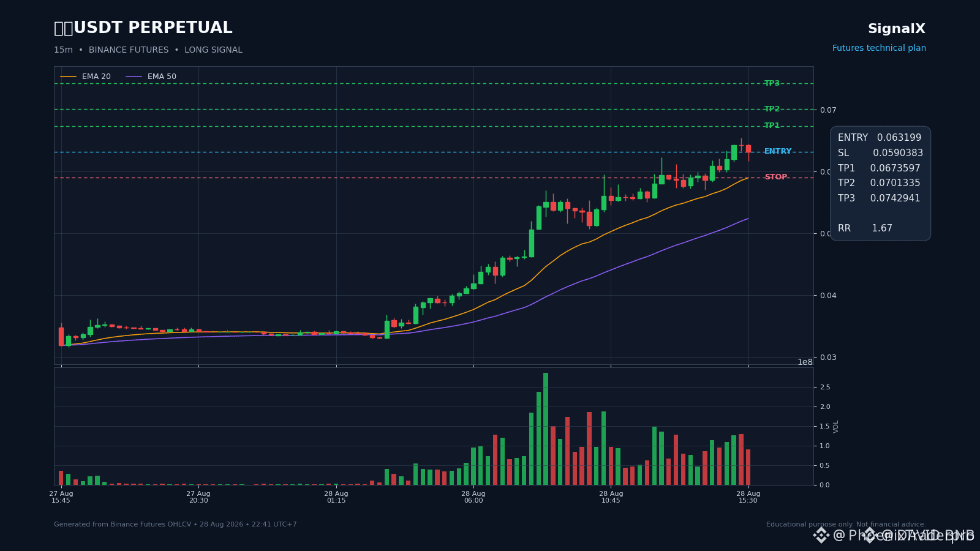Select the ENTRY value 0.063199 in info box
This screenshot has height=551, width=980.
pyautogui.click(x=899, y=138)
